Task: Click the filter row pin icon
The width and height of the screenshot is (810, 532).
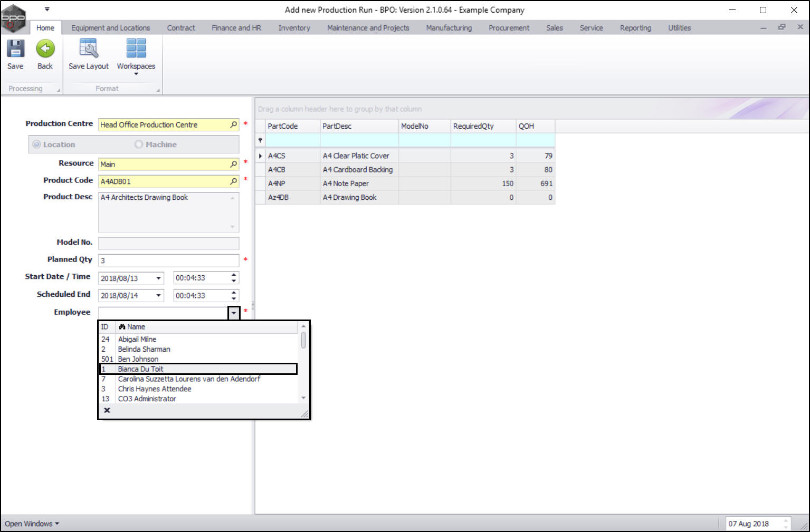Action: [x=260, y=140]
